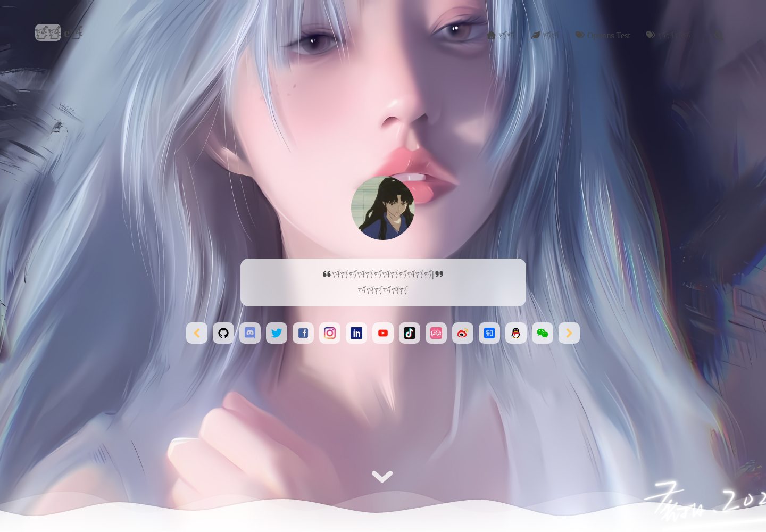Open the Instagram social icon
This screenshot has height=532, width=766.
point(330,333)
